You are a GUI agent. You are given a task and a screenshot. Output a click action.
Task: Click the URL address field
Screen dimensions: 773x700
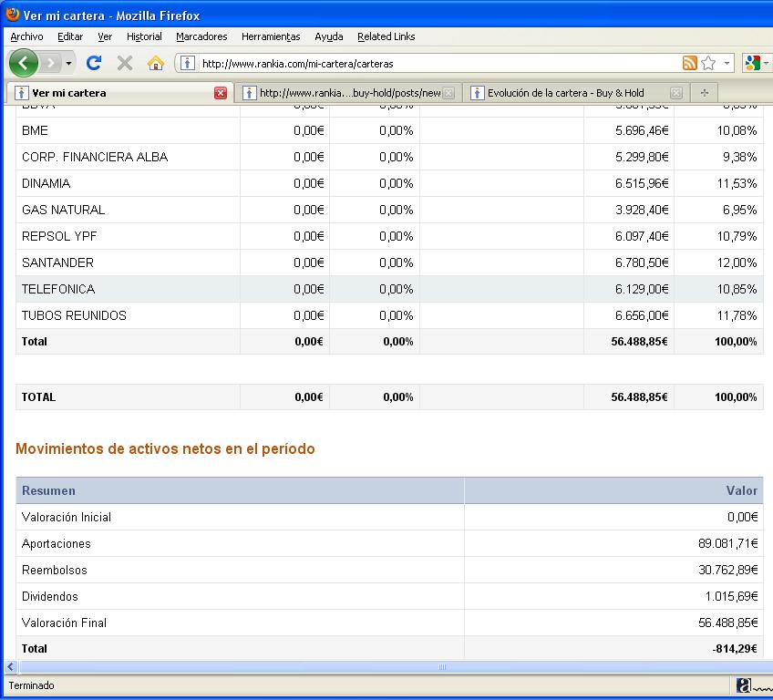click(438, 64)
